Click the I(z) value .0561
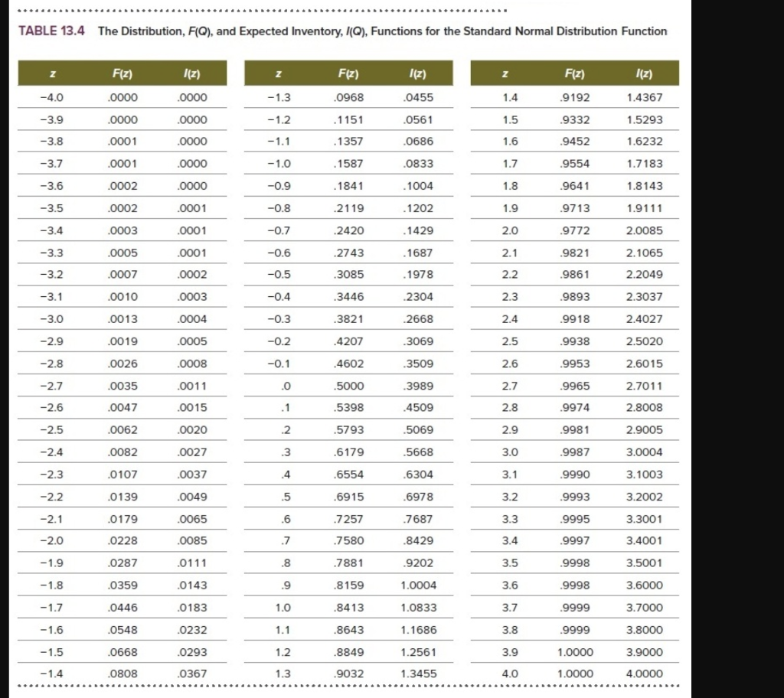 pos(419,120)
